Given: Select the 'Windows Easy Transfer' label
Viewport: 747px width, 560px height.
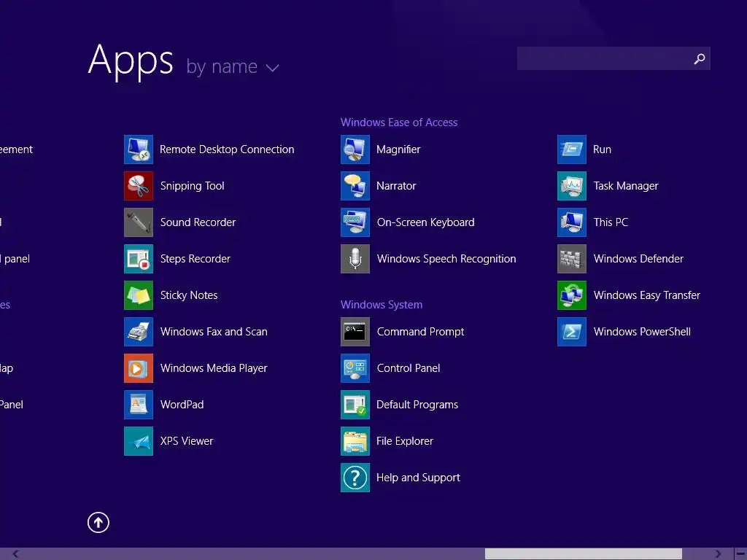Looking at the screenshot, I should tap(646, 295).
